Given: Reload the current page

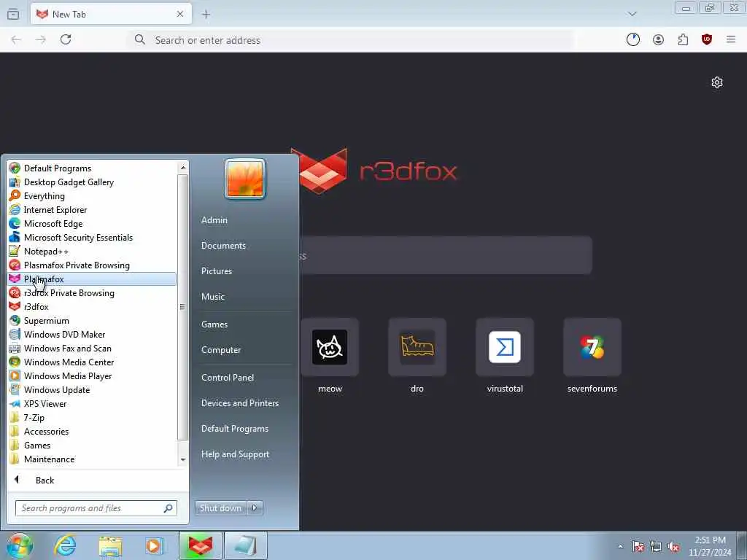Looking at the screenshot, I should pyautogui.click(x=66, y=39).
